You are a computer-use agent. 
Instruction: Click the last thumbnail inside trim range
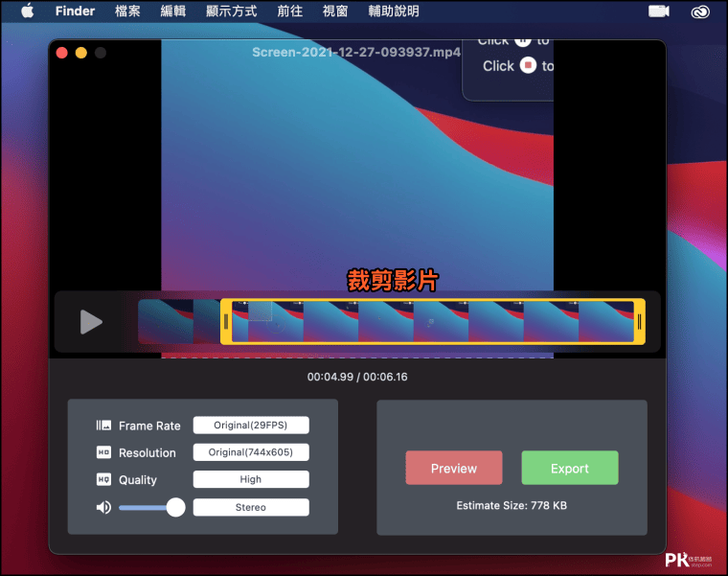pos(606,321)
